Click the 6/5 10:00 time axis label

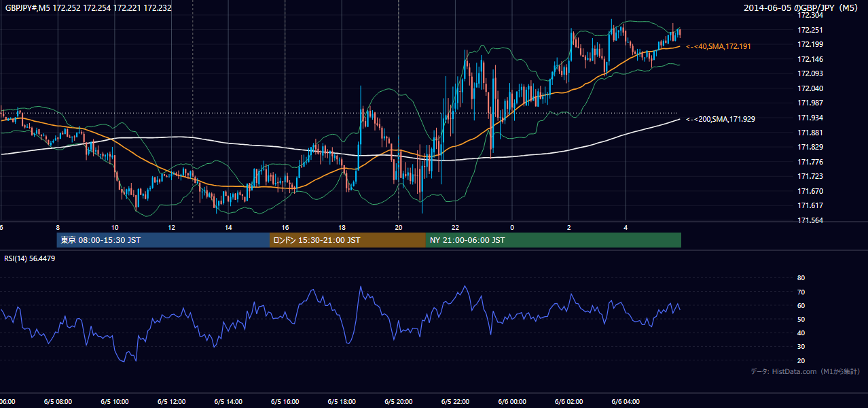click(115, 401)
